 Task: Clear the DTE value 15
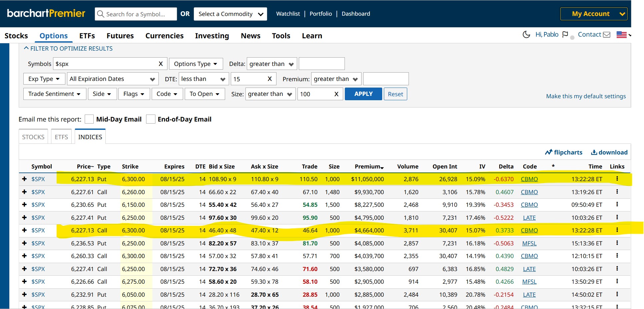click(x=269, y=79)
